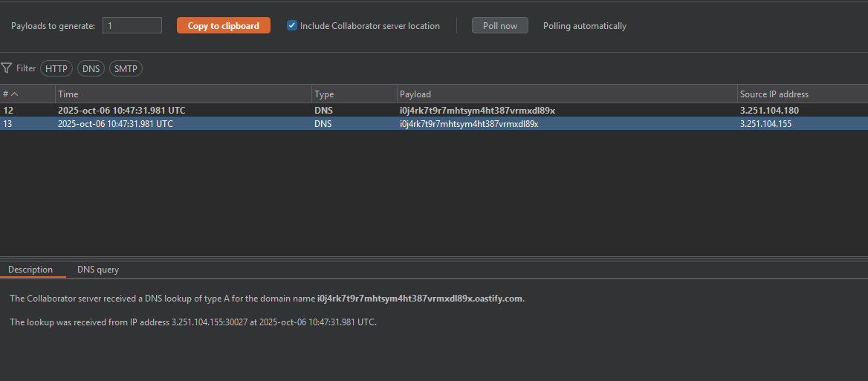Toggle the SMTP filter pill
The height and width of the screenshot is (381, 868).
[x=126, y=68]
